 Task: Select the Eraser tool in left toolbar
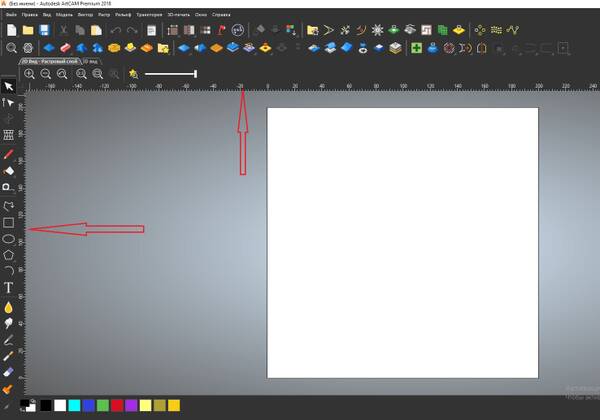[x=8, y=372]
